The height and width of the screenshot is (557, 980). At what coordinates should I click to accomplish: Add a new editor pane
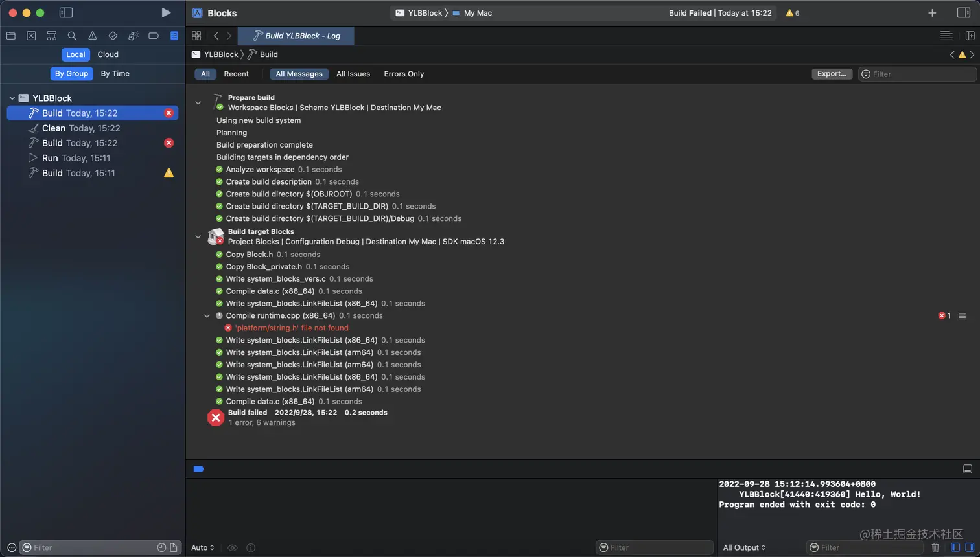(x=970, y=36)
